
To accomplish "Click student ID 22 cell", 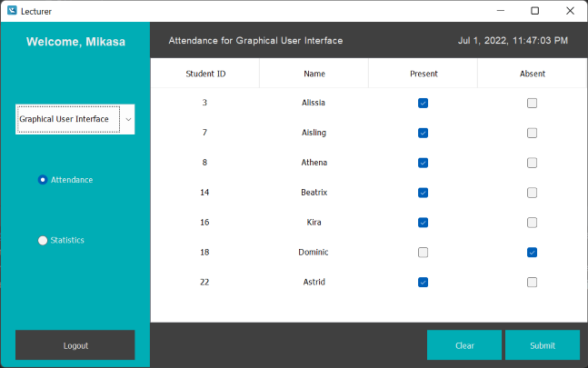I will point(204,282).
